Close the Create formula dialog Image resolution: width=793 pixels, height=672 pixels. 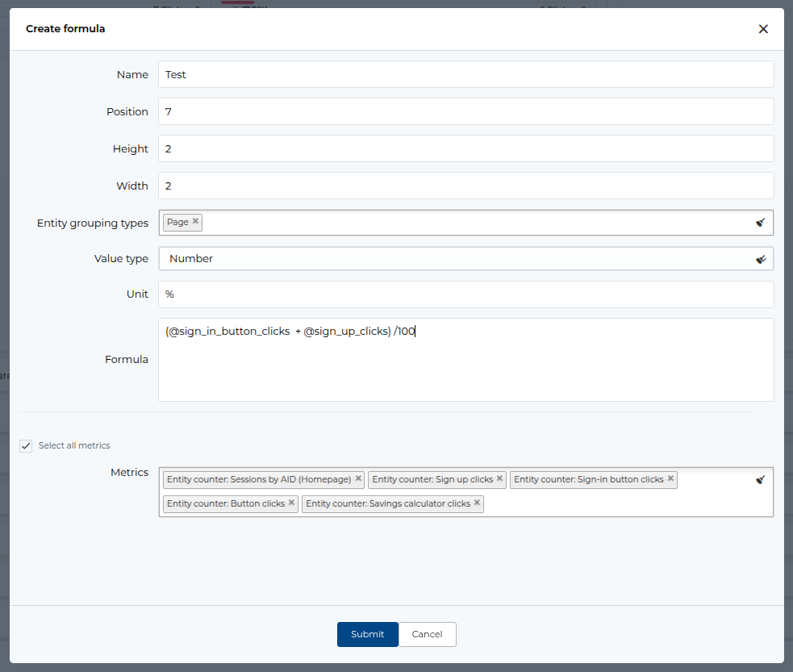(762, 29)
